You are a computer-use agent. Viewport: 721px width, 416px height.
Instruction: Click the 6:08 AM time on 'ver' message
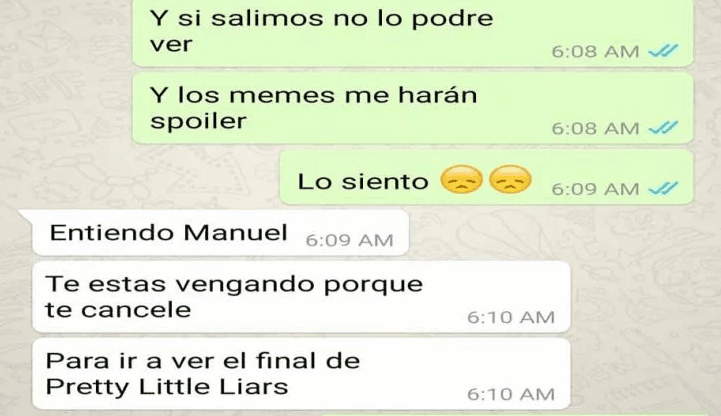pyautogui.click(x=595, y=51)
